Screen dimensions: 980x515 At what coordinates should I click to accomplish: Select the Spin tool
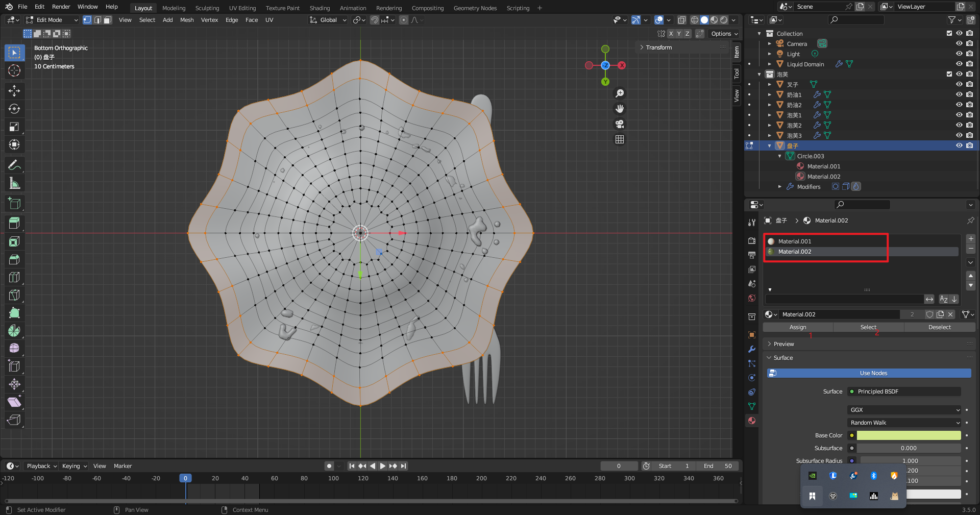14,331
